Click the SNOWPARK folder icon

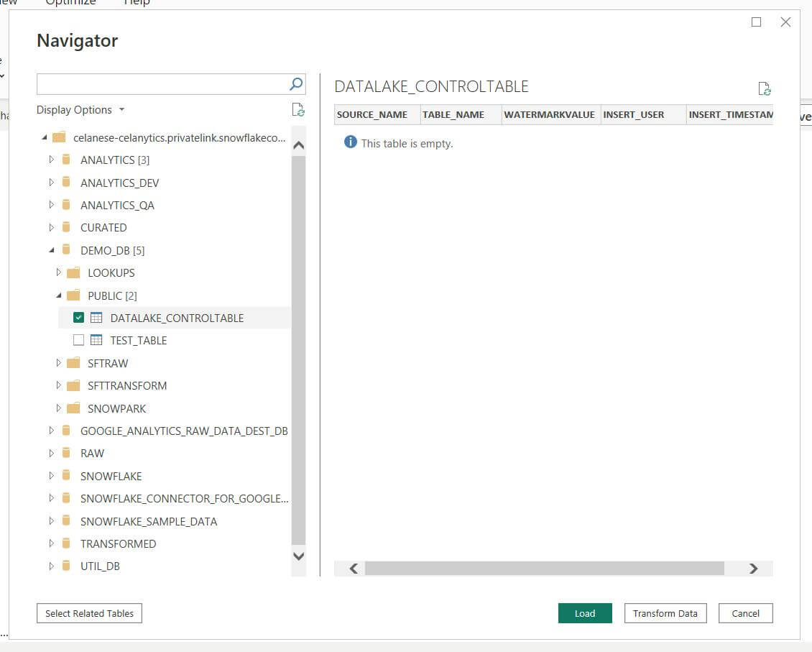tap(73, 408)
